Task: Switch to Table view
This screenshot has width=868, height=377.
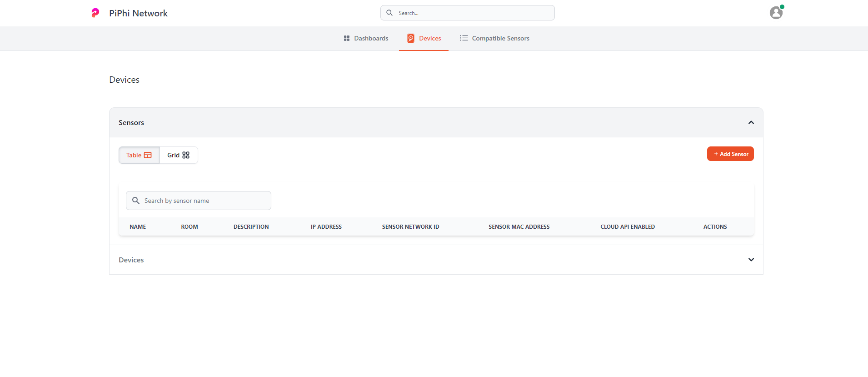Action: click(x=139, y=155)
